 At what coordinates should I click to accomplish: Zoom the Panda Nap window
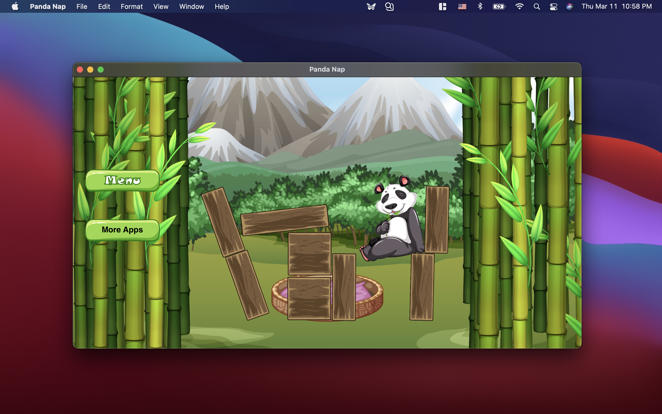100,70
